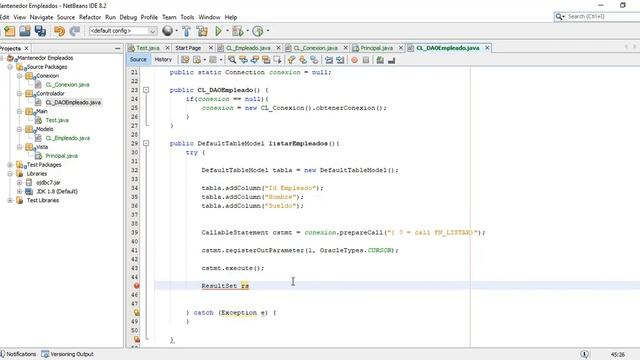640x360 pixels.
Task: Expand the JDK 1.8 (Default) node
Action: (19, 191)
